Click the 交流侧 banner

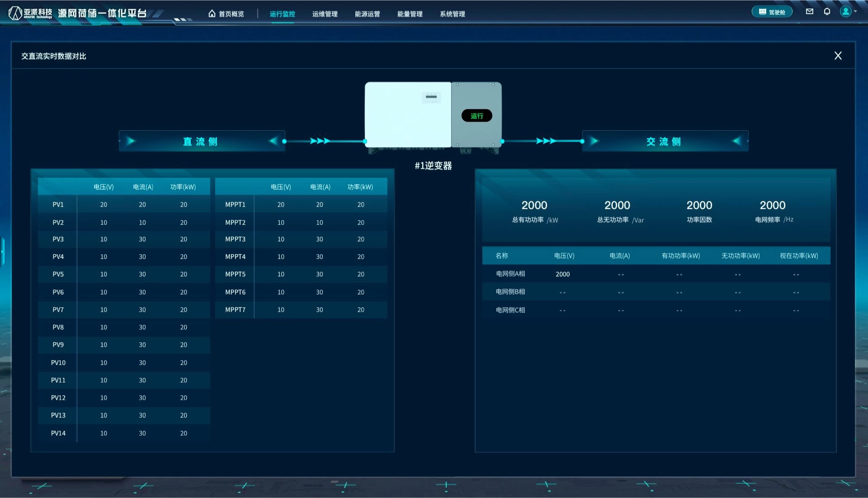click(x=665, y=141)
